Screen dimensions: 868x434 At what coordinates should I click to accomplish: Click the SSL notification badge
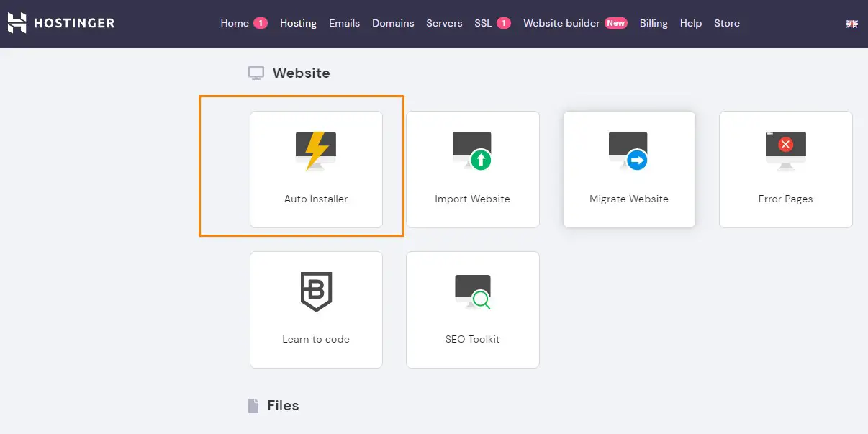tap(504, 23)
